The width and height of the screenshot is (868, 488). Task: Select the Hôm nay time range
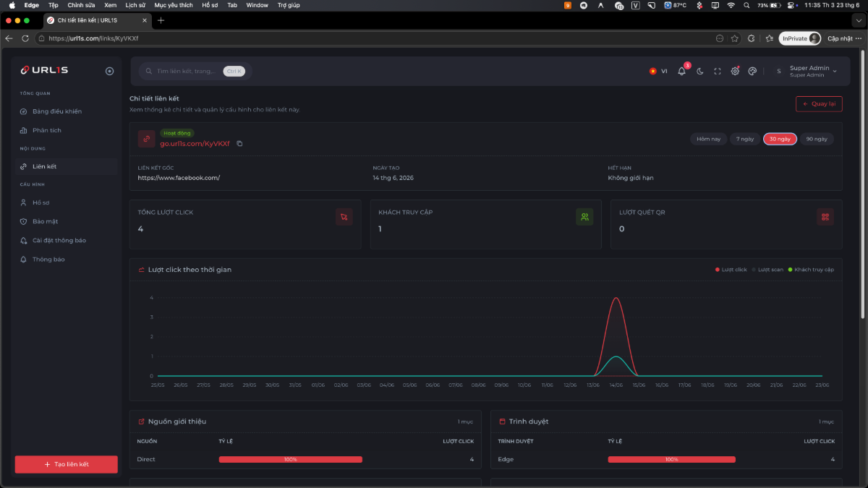[x=708, y=139]
